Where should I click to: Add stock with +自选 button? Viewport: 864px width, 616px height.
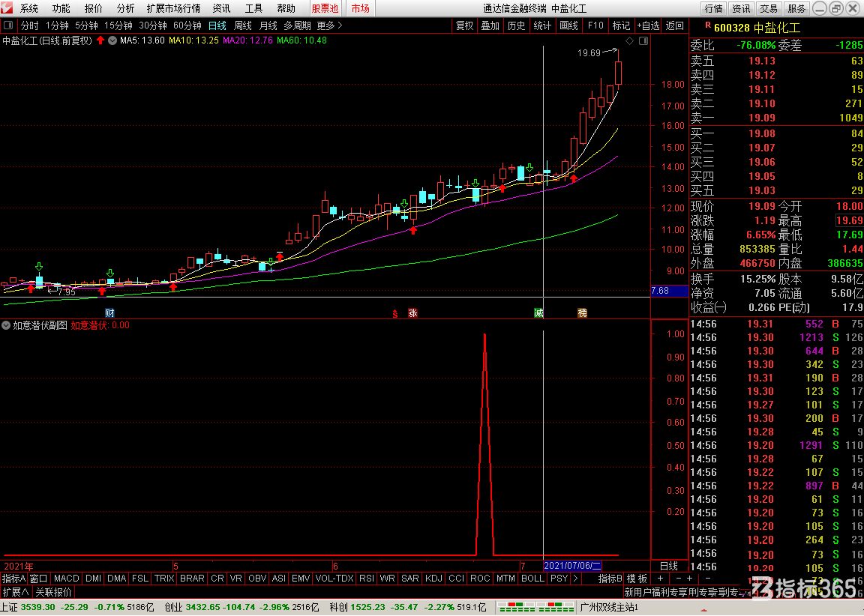649,26
